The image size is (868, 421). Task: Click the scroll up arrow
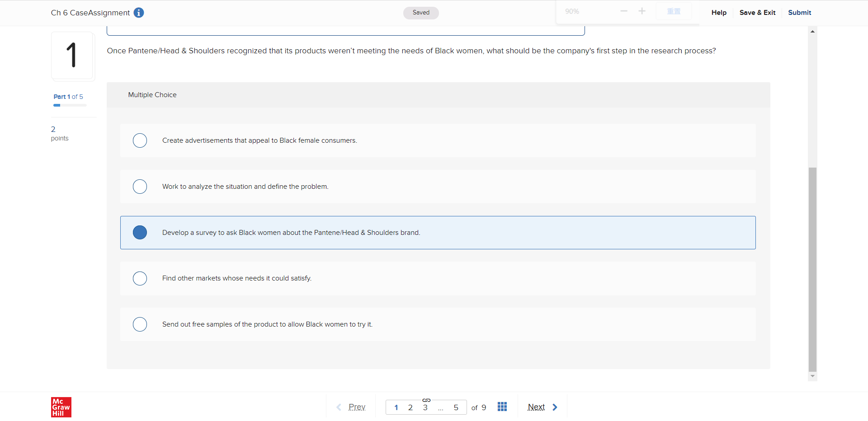[812, 31]
